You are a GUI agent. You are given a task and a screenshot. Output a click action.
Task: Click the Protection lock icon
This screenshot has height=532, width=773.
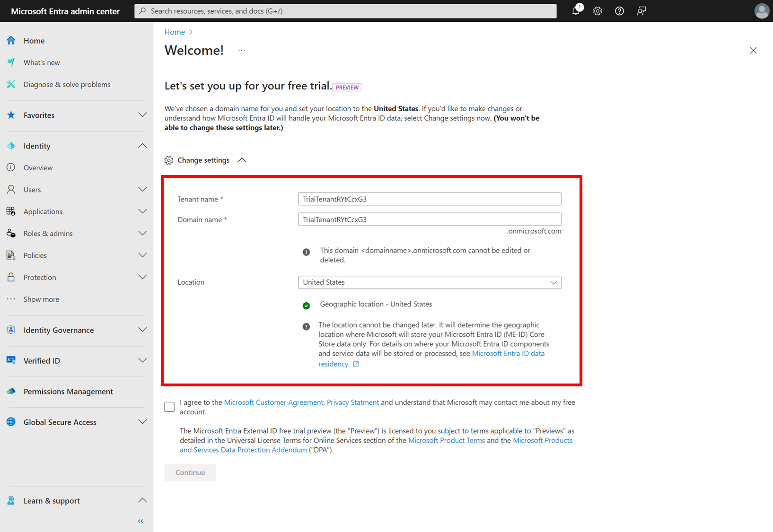[x=11, y=277]
